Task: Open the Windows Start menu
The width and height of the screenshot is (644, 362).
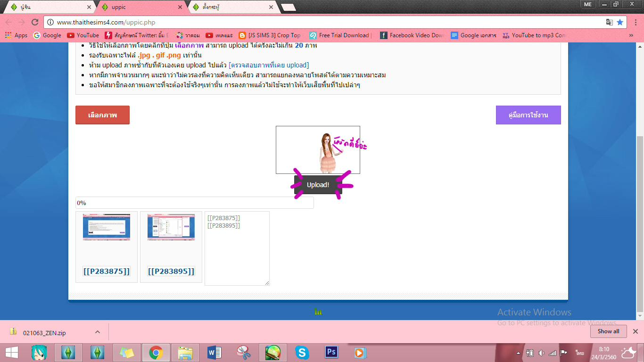Action: 12,353
